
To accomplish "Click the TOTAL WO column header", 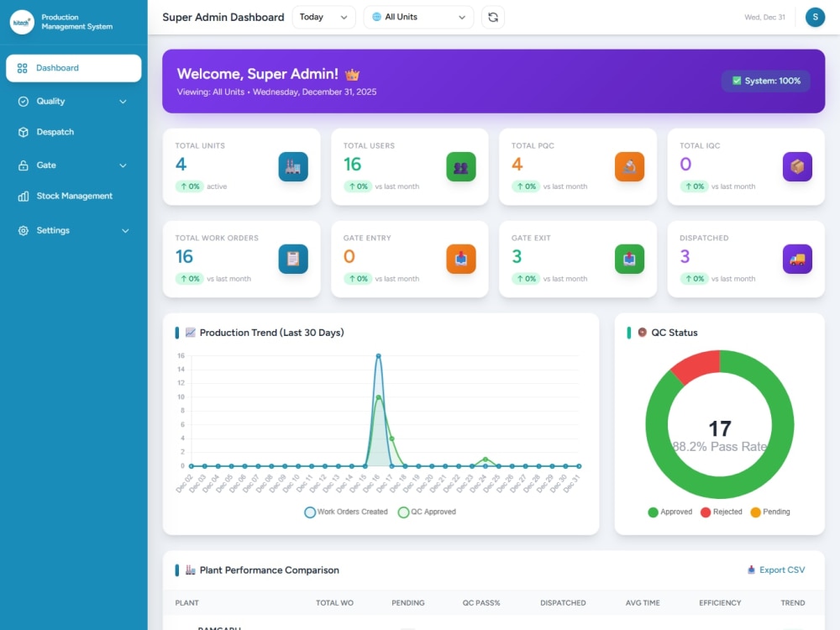I will pyautogui.click(x=334, y=602).
